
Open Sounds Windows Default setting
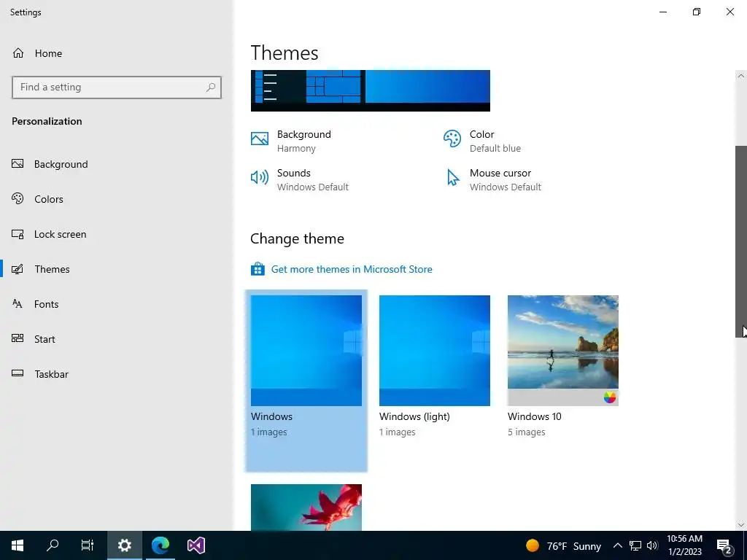pos(312,179)
